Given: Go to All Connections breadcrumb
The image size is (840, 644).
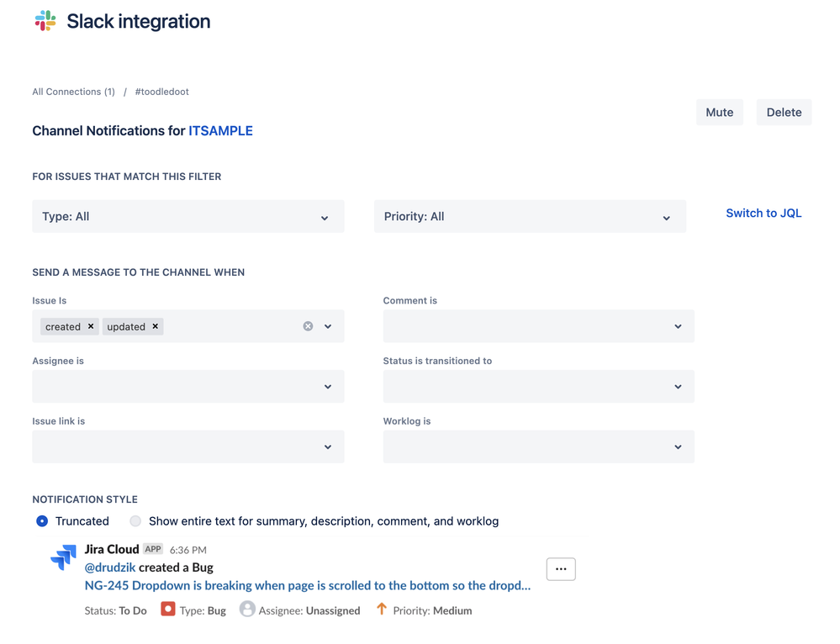Looking at the screenshot, I should [73, 92].
